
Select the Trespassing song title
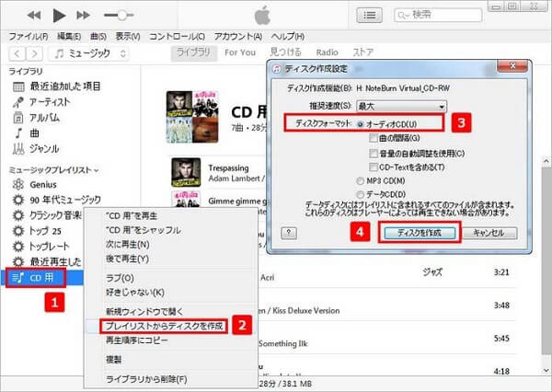(x=228, y=168)
